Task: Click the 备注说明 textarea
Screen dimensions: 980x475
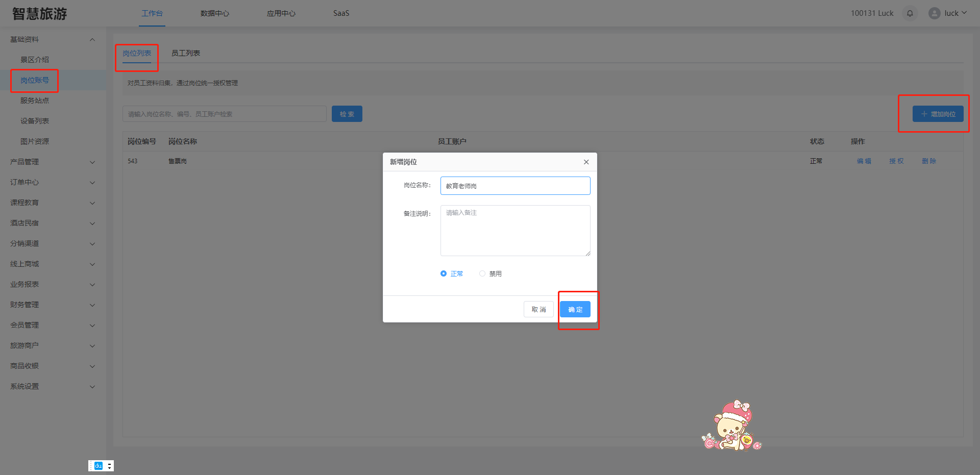Action: (515, 231)
